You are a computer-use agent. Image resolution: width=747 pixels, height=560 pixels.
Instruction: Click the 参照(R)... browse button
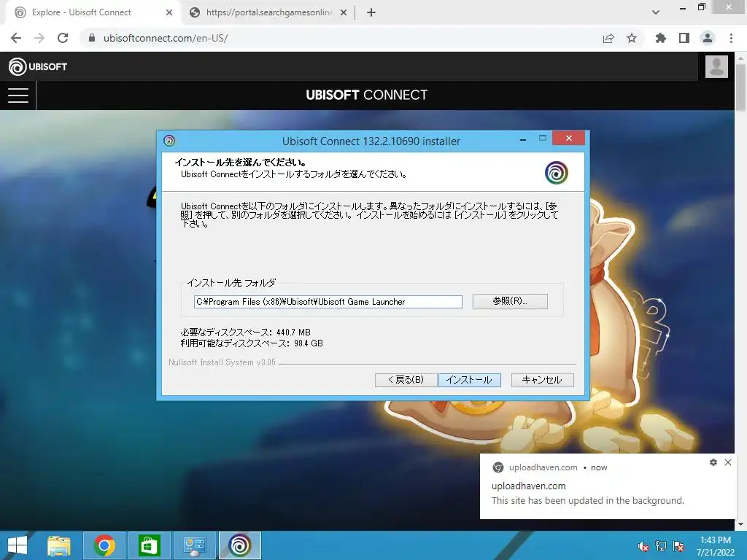510,301
